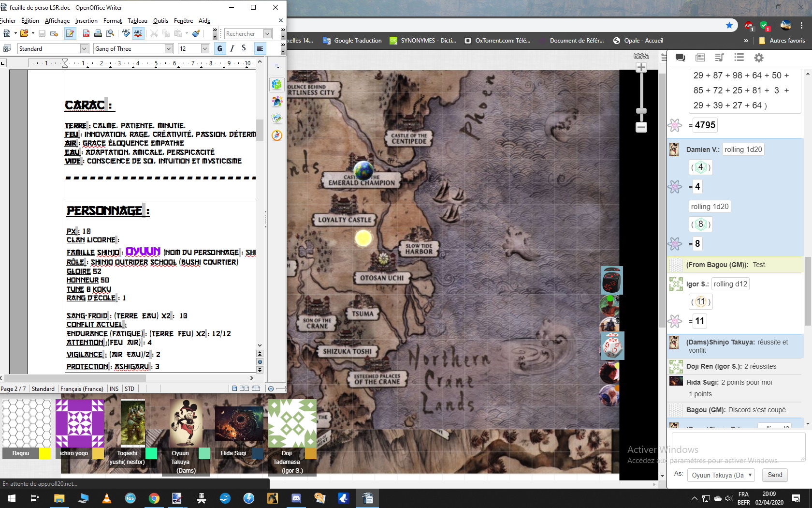
Task: Open Roll20 My Settings gear tab
Action: click(759, 58)
